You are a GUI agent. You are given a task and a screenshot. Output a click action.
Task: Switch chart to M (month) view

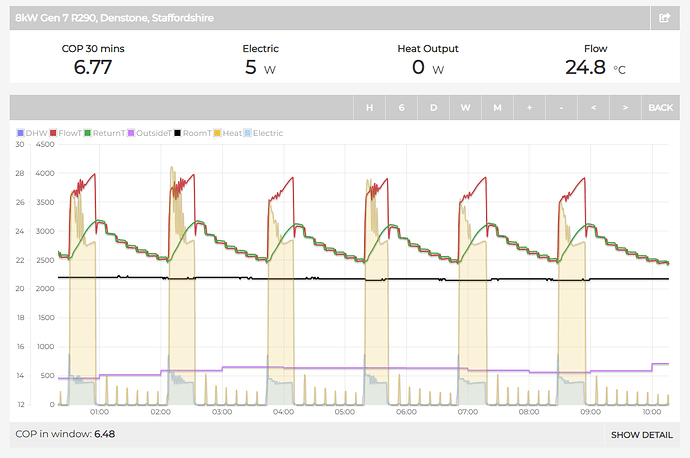(497, 107)
